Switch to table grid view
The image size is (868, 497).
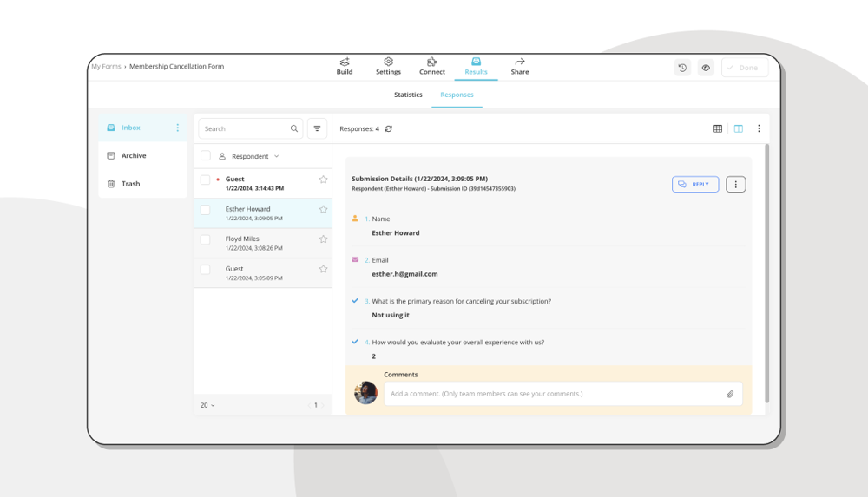(x=718, y=128)
